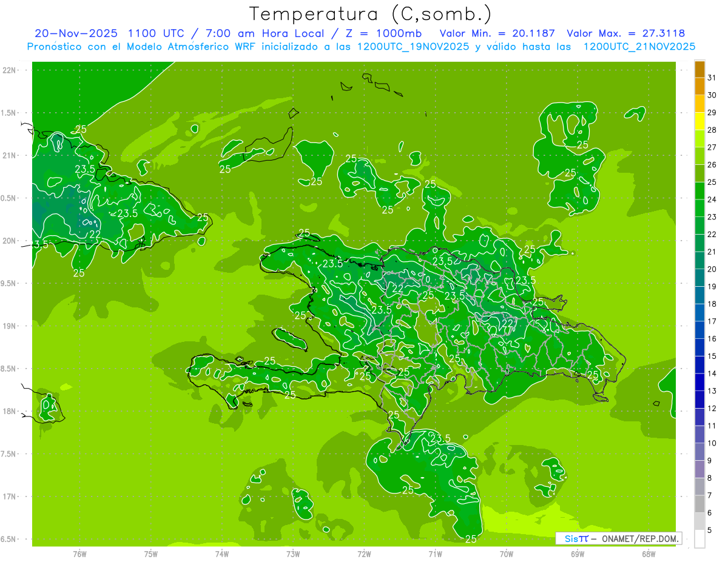Click "Valor Min. = 20.1187" text
This screenshot has height=562, width=728.
click(496, 33)
